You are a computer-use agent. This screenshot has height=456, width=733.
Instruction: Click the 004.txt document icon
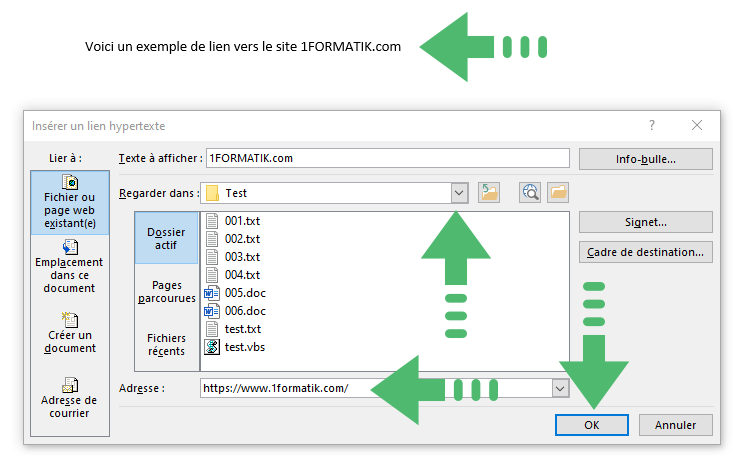point(212,275)
